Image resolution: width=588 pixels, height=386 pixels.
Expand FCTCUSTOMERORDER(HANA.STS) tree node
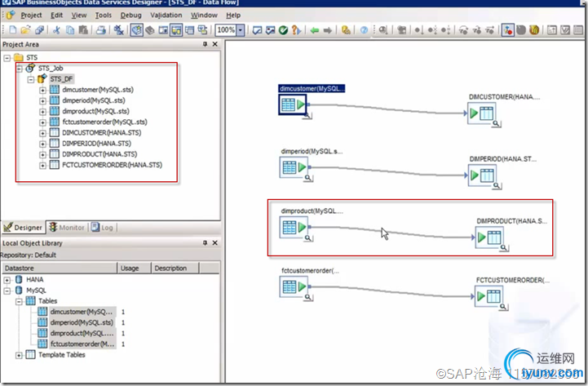(42, 166)
